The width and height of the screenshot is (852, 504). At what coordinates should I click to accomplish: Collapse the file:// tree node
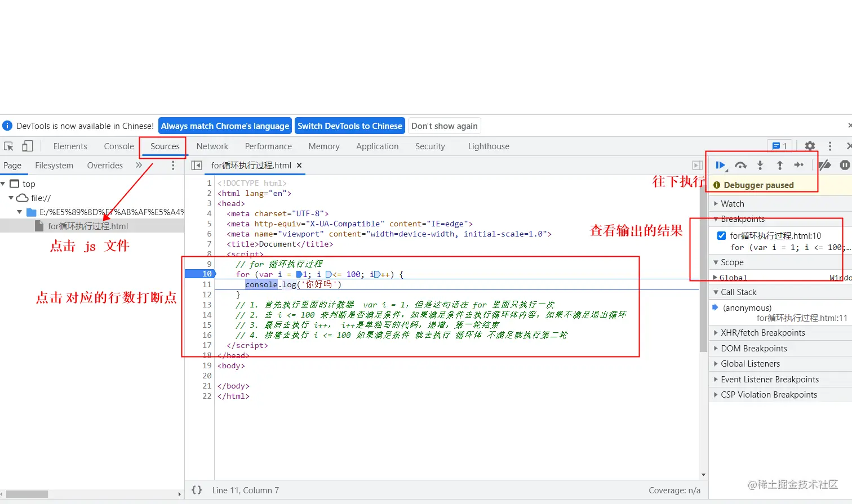coord(11,198)
